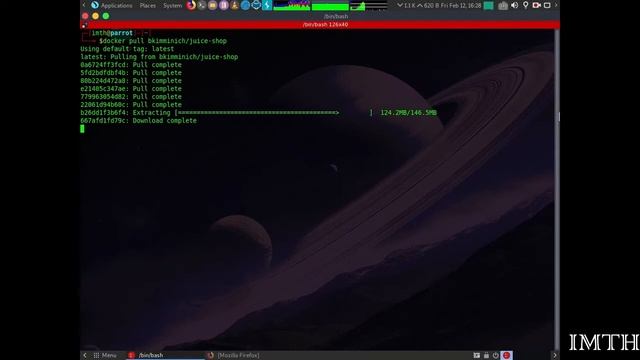
Task: Click the solid green memory monitor graph
Action: [330, 6]
